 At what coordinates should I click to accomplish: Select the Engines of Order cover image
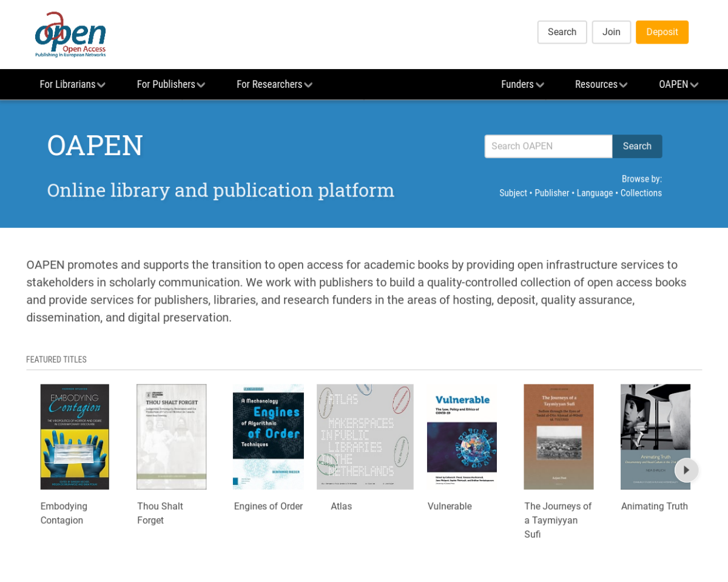pyautogui.click(x=268, y=436)
